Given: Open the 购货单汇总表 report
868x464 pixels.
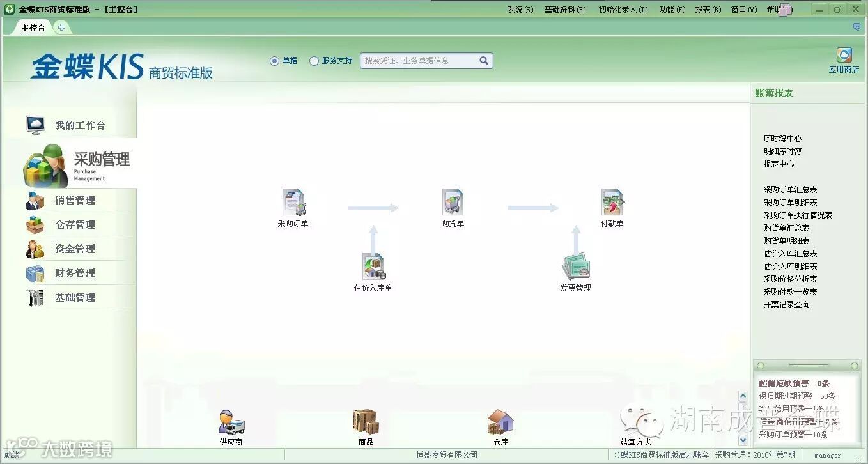Looking at the screenshot, I should [786, 228].
